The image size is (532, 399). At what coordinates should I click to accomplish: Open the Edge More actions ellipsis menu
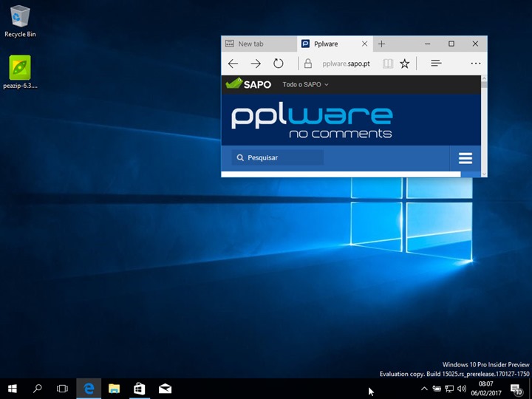pos(476,64)
